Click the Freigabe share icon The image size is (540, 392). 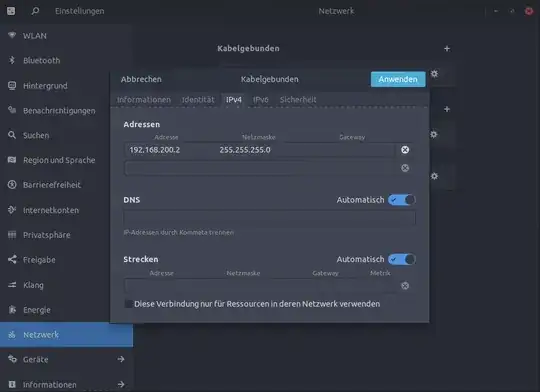(12, 259)
